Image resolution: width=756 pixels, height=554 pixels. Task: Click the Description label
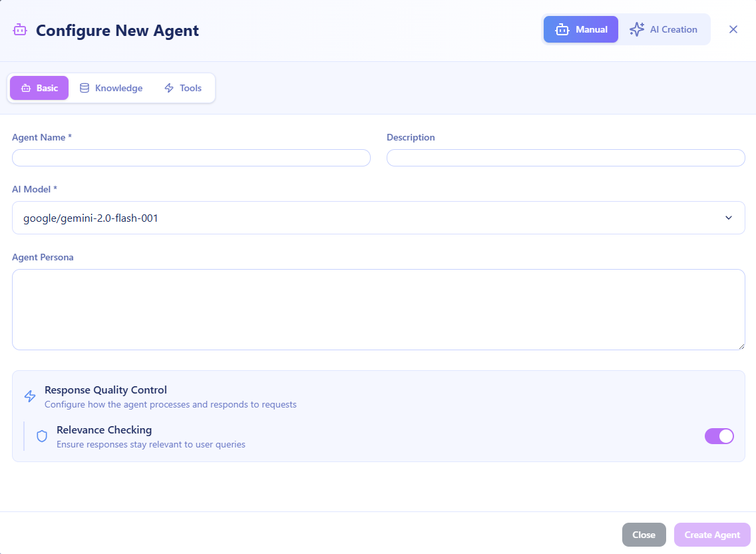411,138
